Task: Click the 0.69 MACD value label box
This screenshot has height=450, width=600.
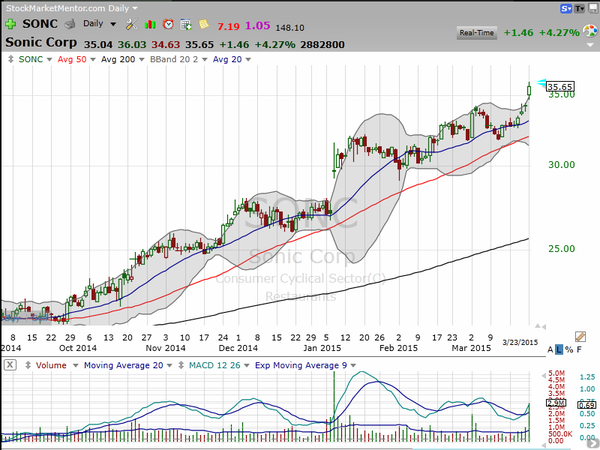Action: 586,405
